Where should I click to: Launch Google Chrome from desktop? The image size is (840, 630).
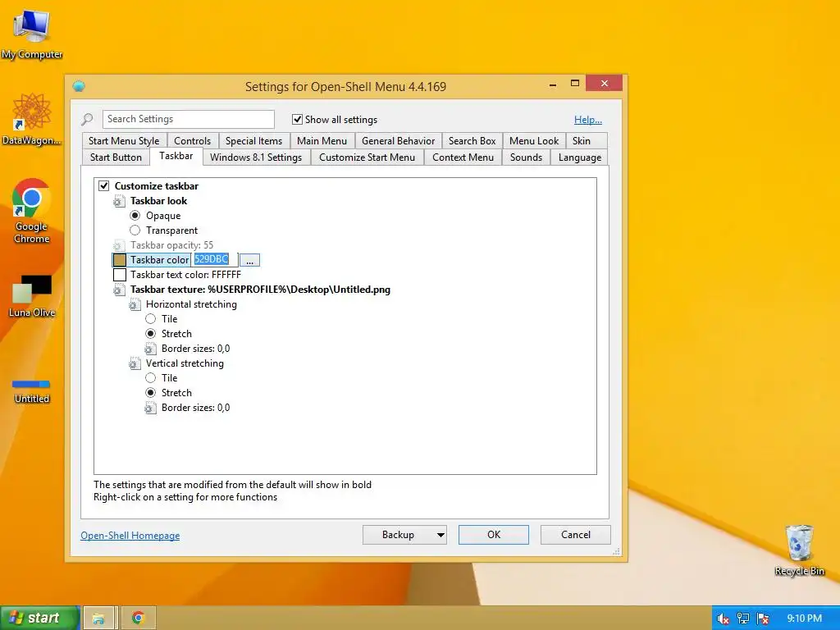[x=32, y=211]
